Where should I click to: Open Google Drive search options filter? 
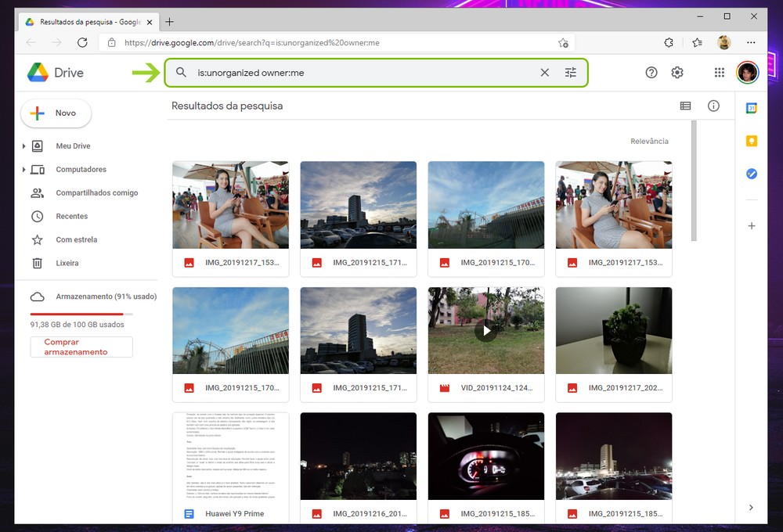571,73
